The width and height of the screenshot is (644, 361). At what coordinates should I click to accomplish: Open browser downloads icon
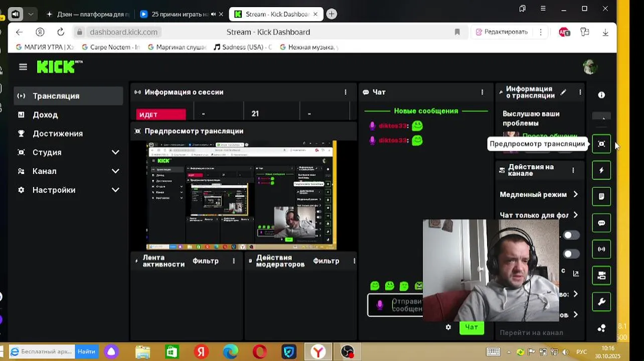(x=605, y=32)
